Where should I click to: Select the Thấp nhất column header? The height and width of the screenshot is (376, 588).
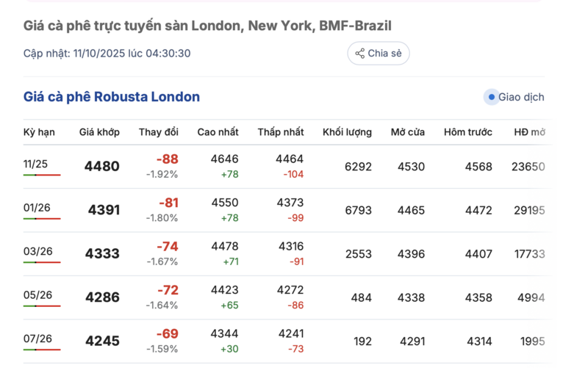click(x=281, y=132)
